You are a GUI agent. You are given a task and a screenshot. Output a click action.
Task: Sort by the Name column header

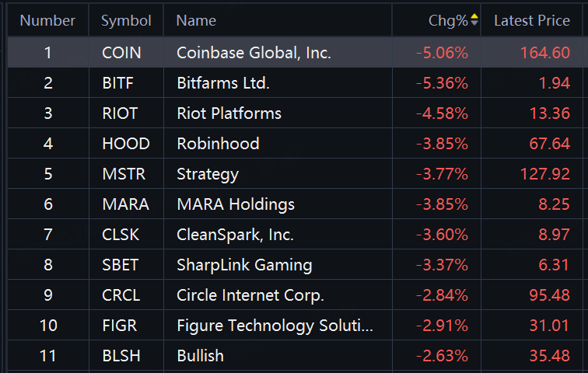196,20
